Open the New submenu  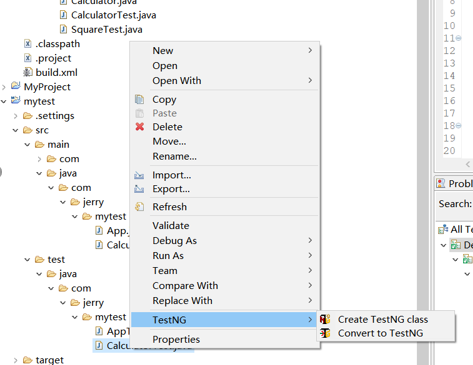click(x=225, y=51)
